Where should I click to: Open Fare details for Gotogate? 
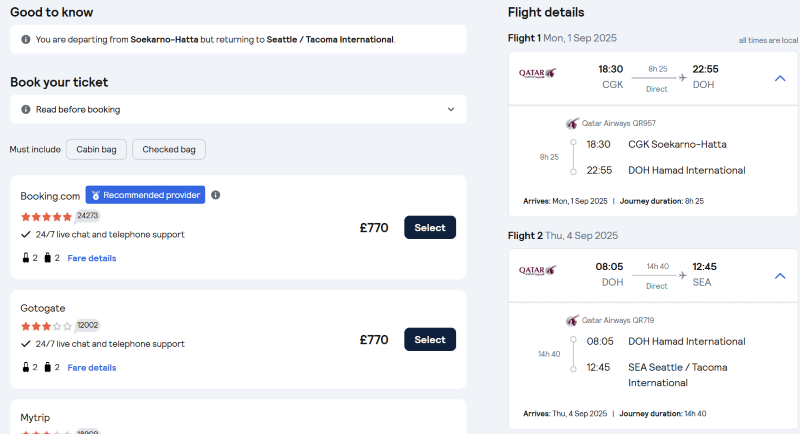[x=92, y=368]
